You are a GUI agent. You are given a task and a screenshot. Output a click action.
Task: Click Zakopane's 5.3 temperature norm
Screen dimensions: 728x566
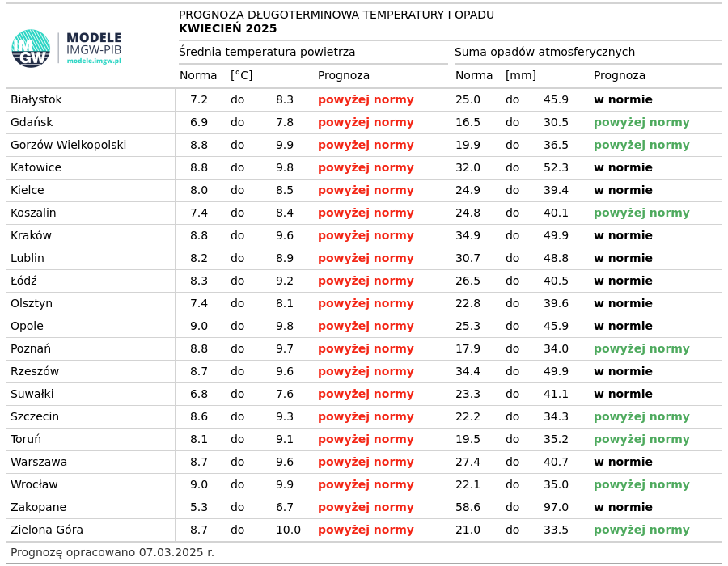(199, 507)
